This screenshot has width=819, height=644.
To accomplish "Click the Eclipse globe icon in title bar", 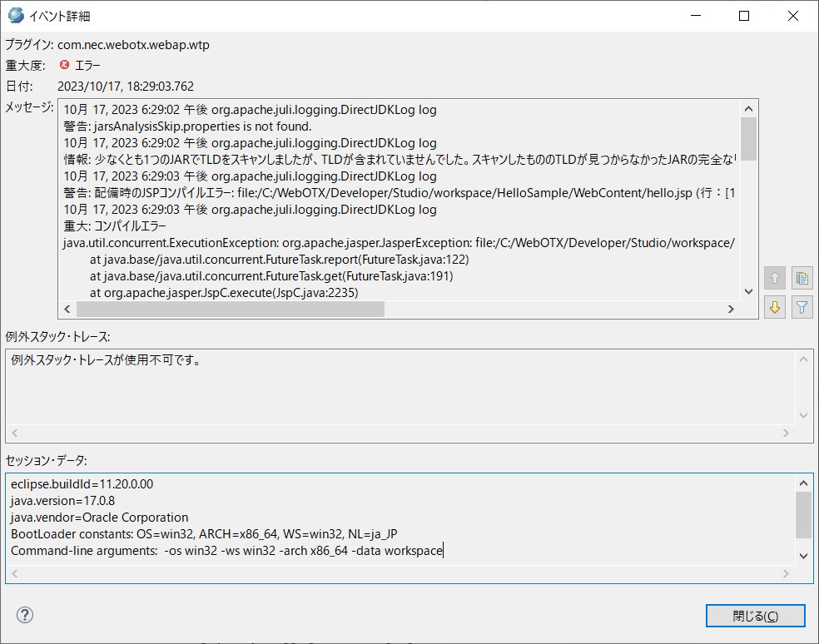I will (x=15, y=15).
